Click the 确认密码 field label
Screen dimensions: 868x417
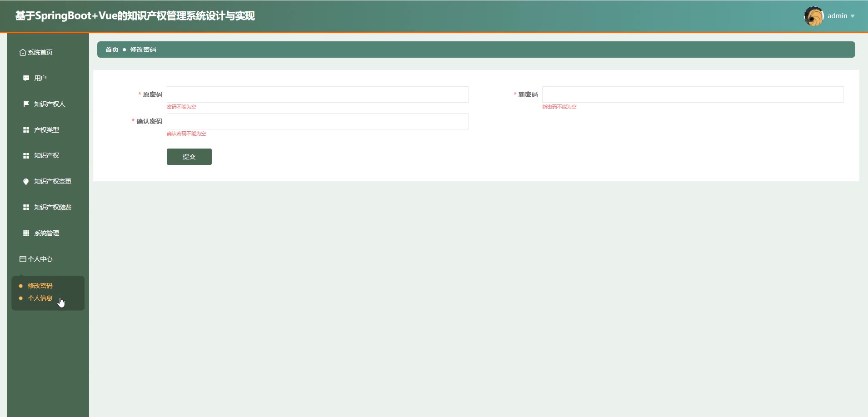[x=149, y=121]
